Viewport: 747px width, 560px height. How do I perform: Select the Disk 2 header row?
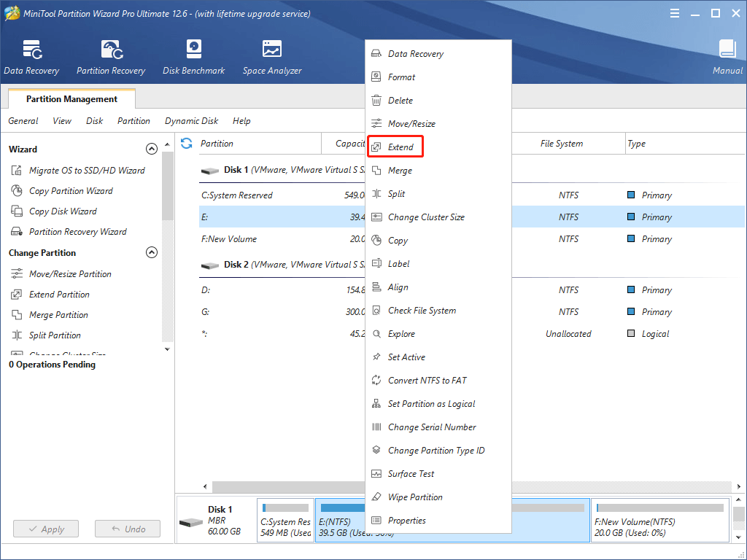(282, 265)
